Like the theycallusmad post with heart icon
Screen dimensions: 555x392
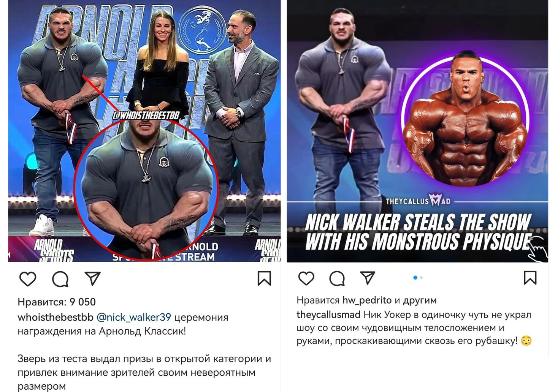306,278
